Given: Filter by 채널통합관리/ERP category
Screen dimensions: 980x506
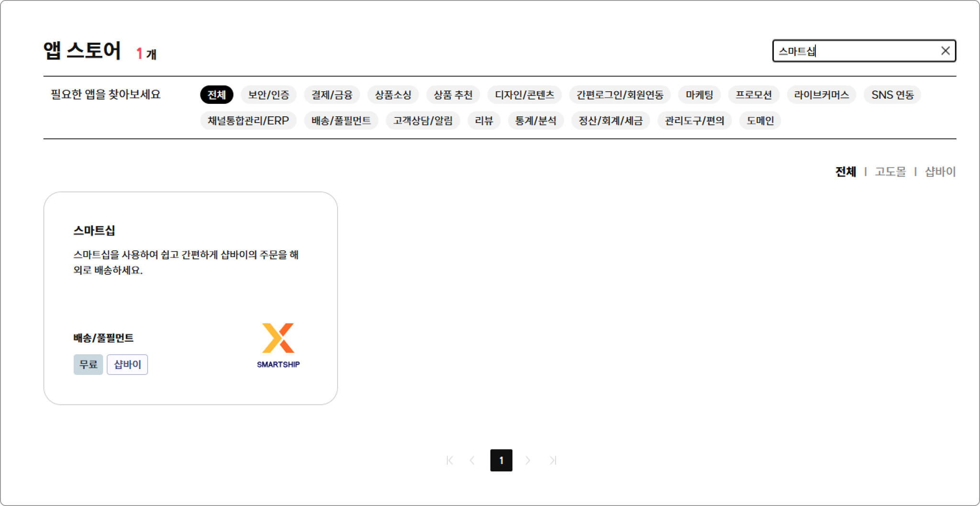Looking at the screenshot, I should (x=248, y=120).
